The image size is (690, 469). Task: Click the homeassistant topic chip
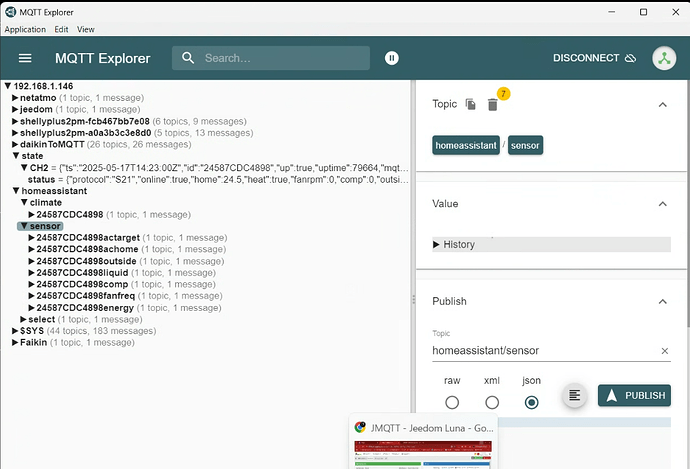[x=466, y=145]
